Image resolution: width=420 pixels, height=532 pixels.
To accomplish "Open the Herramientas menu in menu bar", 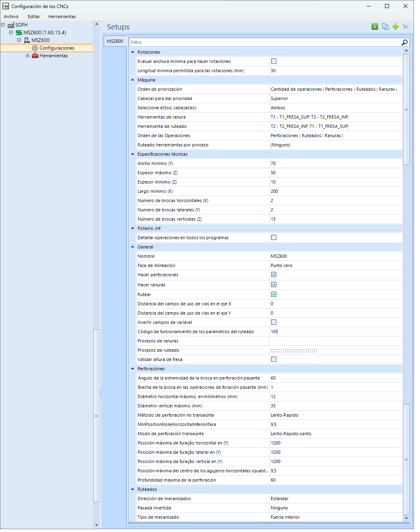I will (x=62, y=17).
